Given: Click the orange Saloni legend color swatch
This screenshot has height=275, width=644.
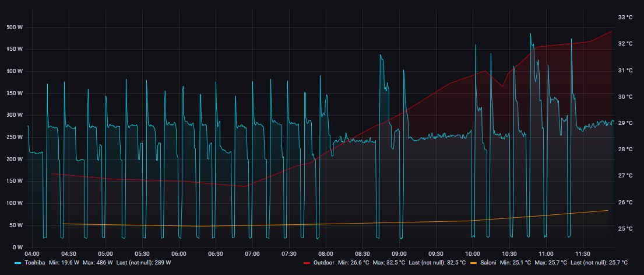Looking at the screenshot, I should 473,263.
